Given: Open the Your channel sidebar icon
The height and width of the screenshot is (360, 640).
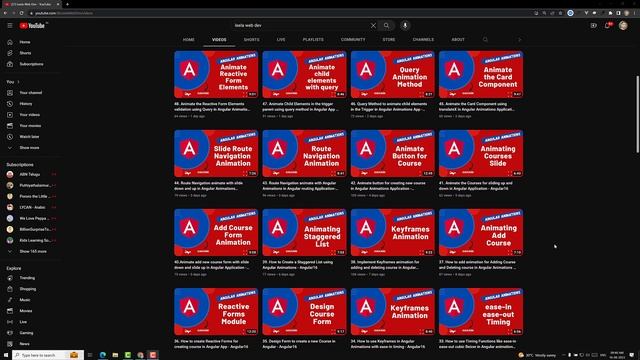Looking at the screenshot, I should tap(10, 93).
